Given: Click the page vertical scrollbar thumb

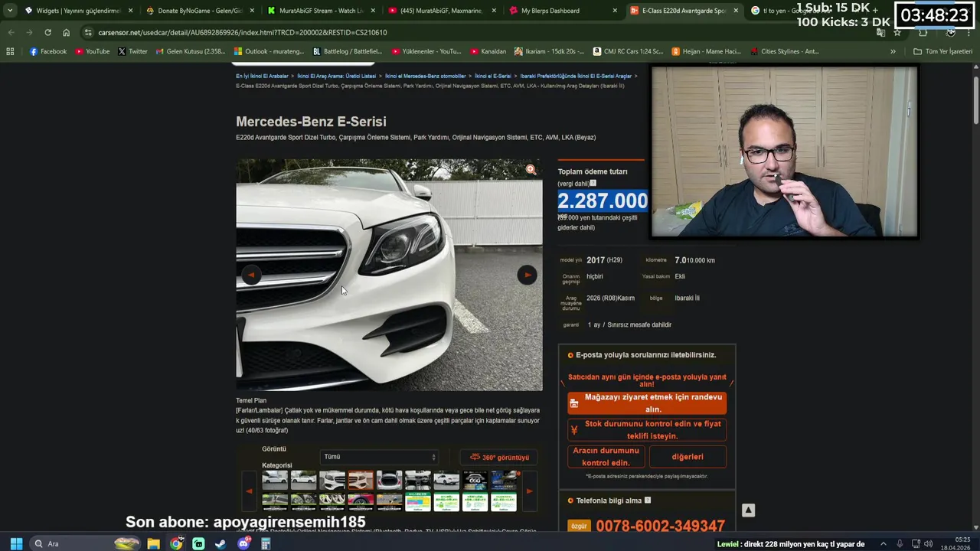Looking at the screenshot, I should [x=975, y=99].
